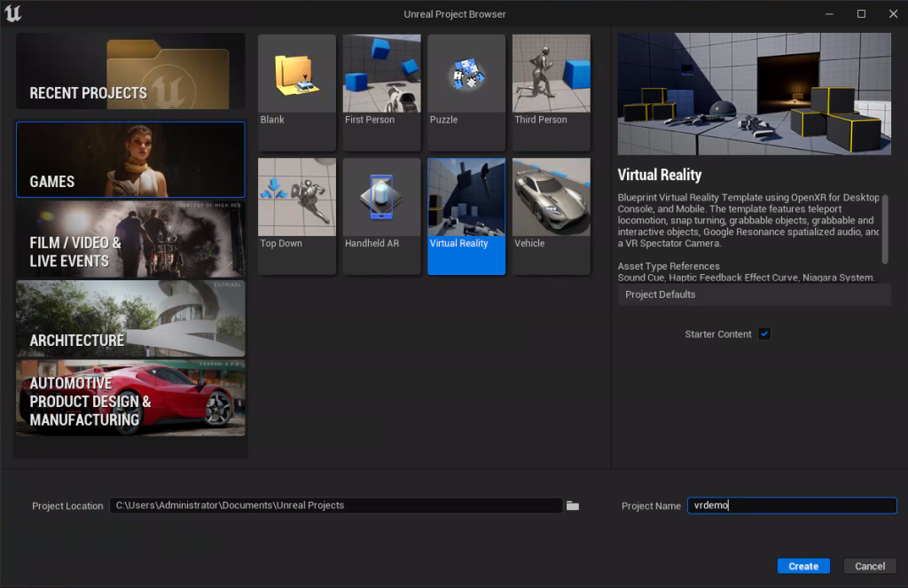Collapse the Project Defaults section
The height and width of the screenshot is (588, 908).
click(754, 294)
